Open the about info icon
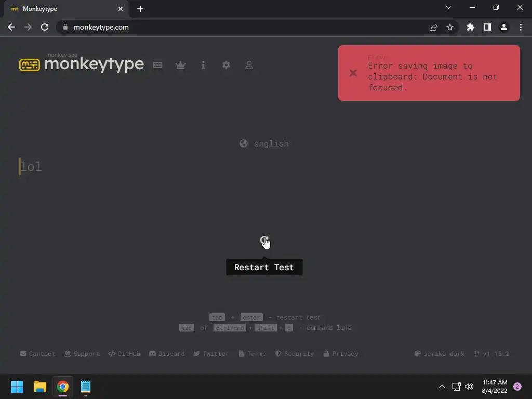Viewport: 532px width, 399px height. 203,65
